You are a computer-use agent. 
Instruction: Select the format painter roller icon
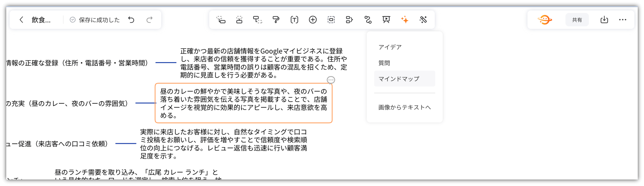pyautogui.click(x=276, y=20)
